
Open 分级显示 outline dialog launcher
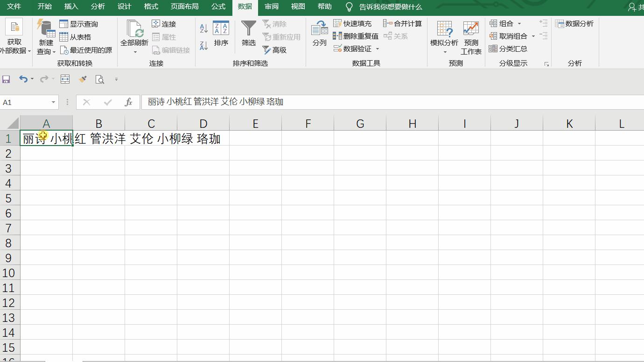click(x=546, y=64)
